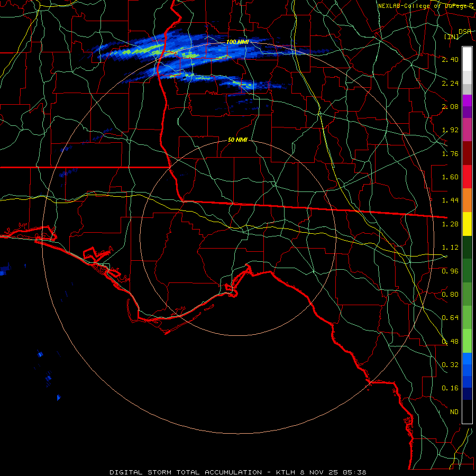Click the ND legend label
The width and height of the screenshot is (476, 476).
[x=454, y=412]
